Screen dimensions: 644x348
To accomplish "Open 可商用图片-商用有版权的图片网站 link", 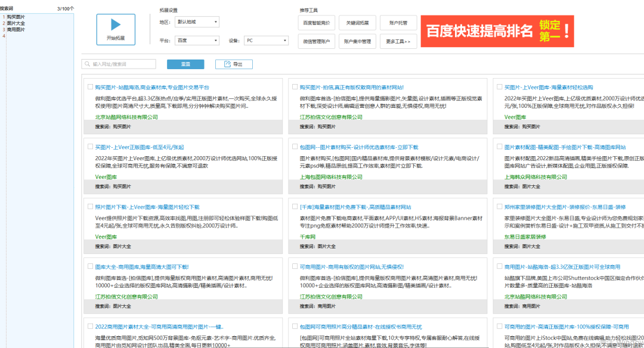I will point(352,267).
